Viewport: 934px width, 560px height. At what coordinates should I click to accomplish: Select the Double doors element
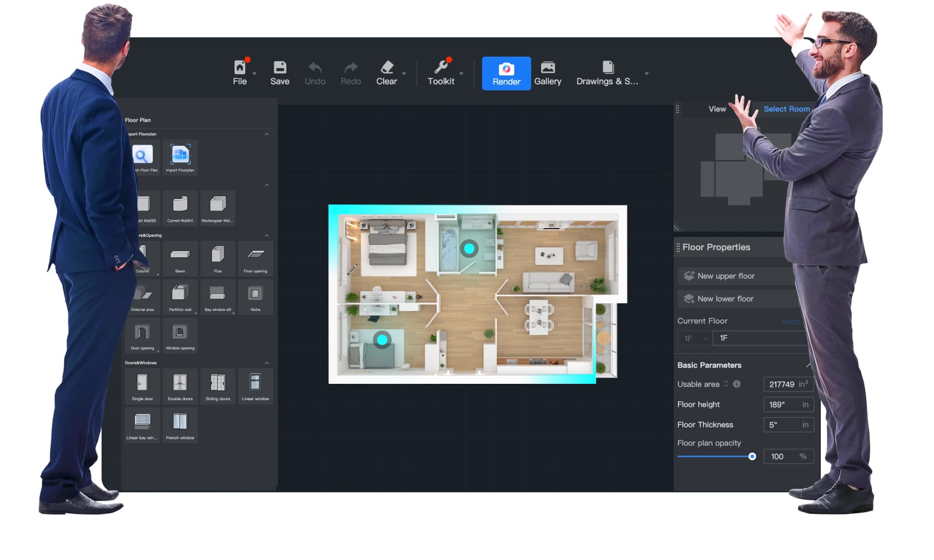(x=180, y=386)
